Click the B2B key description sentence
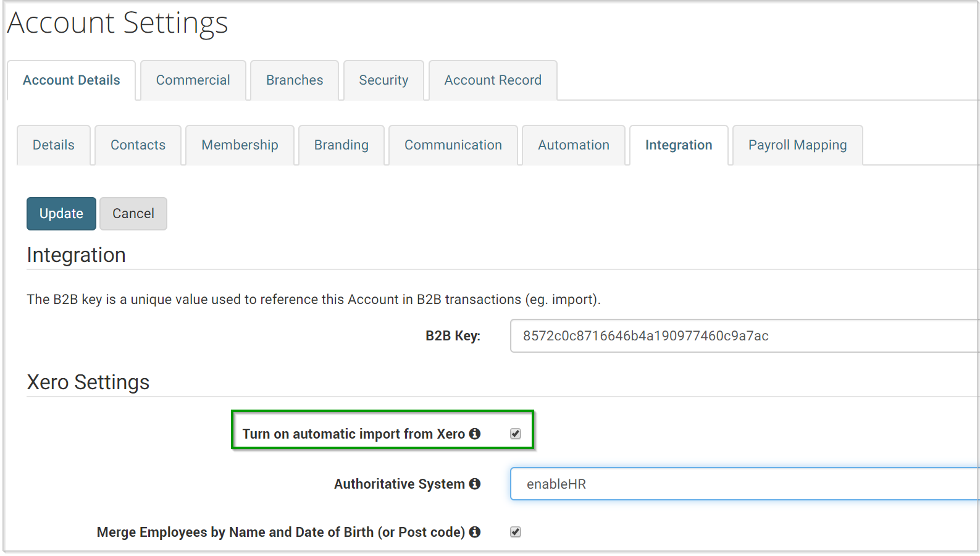 (x=314, y=300)
